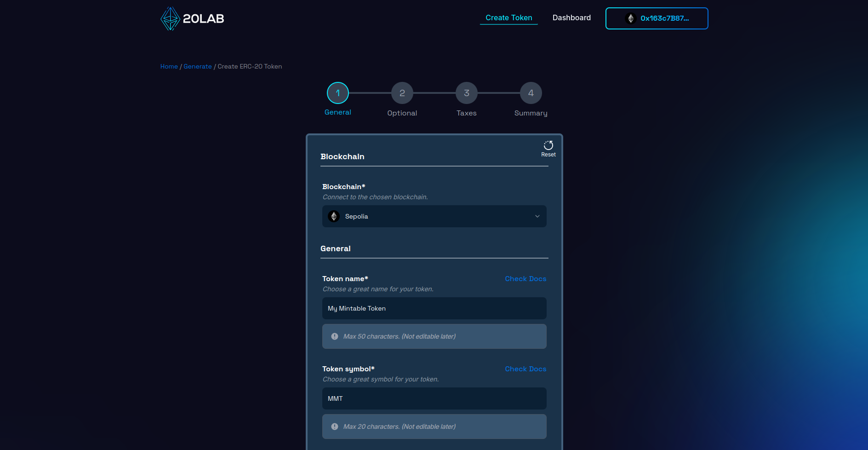Click 'Create ERC-20 Token' breadcrumb text

pyautogui.click(x=250, y=66)
